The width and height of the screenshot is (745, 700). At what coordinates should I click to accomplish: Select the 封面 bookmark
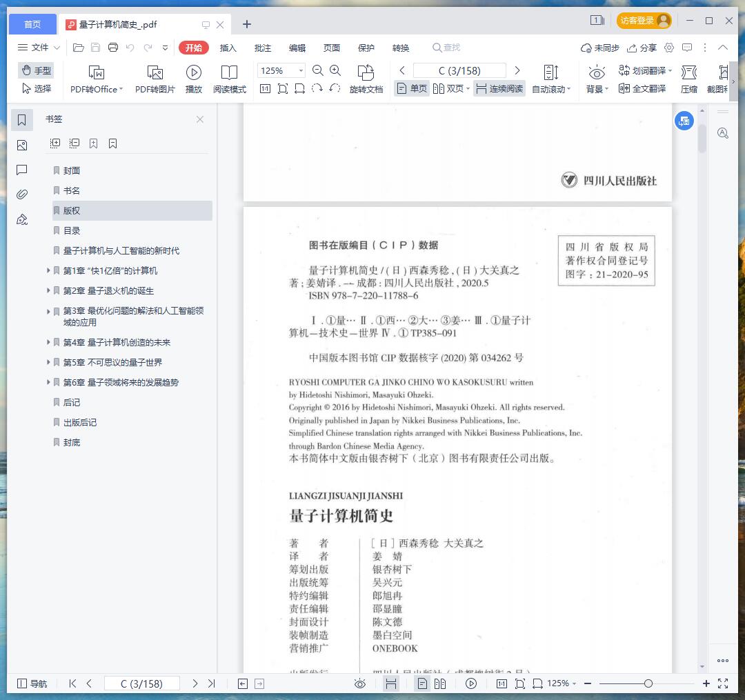(132, 170)
